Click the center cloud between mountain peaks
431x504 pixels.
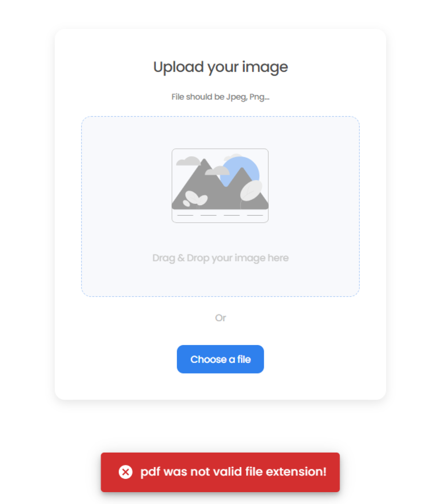click(x=217, y=170)
